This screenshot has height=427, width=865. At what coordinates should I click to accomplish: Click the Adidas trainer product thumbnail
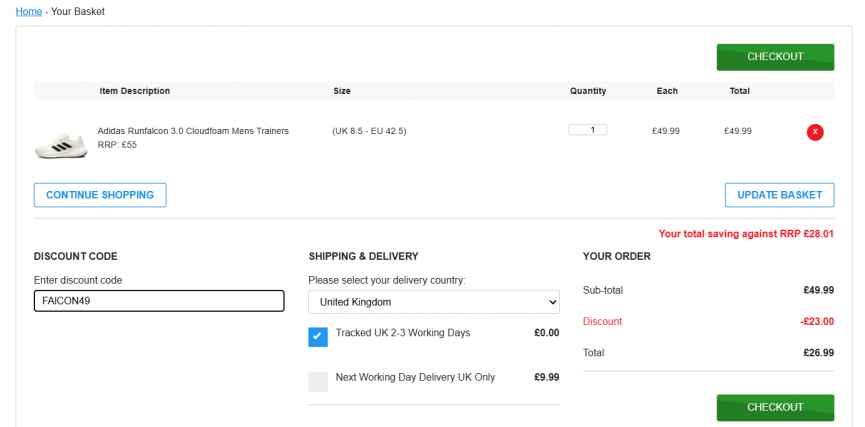click(x=61, y=145)
